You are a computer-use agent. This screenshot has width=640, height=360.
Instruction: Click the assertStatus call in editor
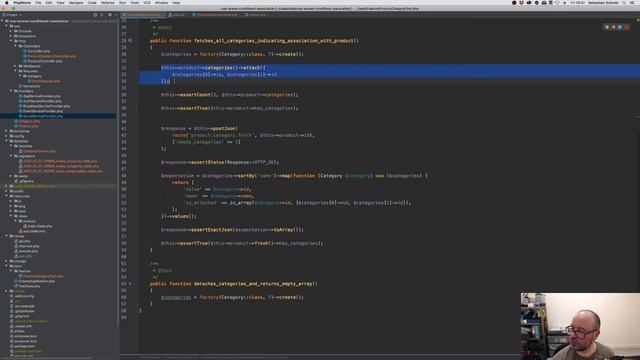[207, 162]
